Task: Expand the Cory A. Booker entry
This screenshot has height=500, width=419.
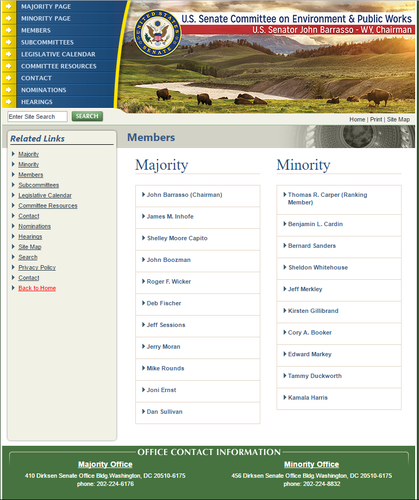Action: pyautogui.click(x=339, y=333)
